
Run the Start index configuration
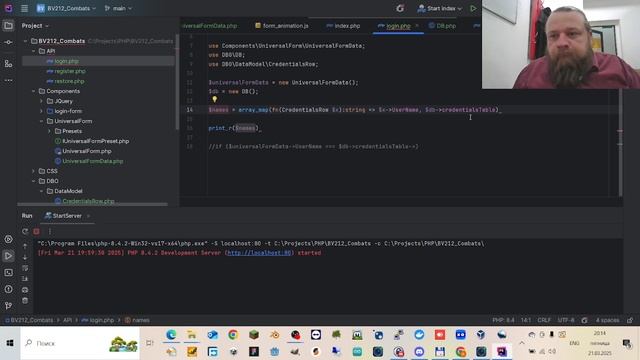pyautogui.click(x=473, y=8)
